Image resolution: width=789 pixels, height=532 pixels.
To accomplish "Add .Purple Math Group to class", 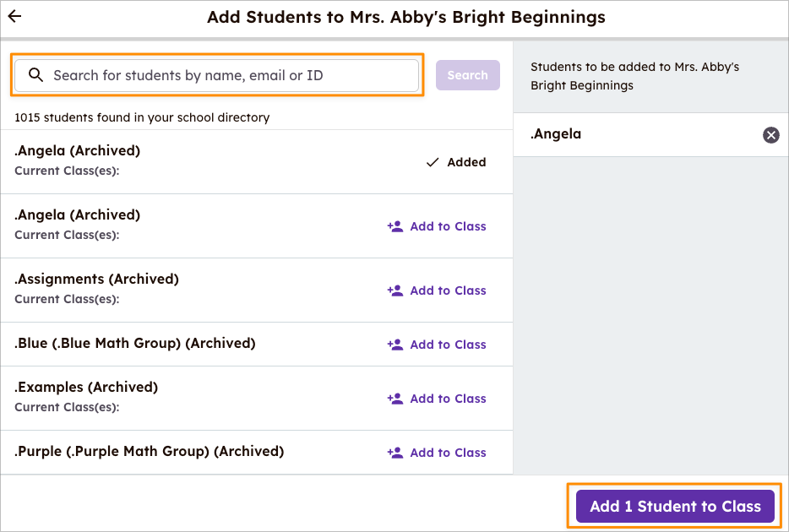I will [437, 453].
